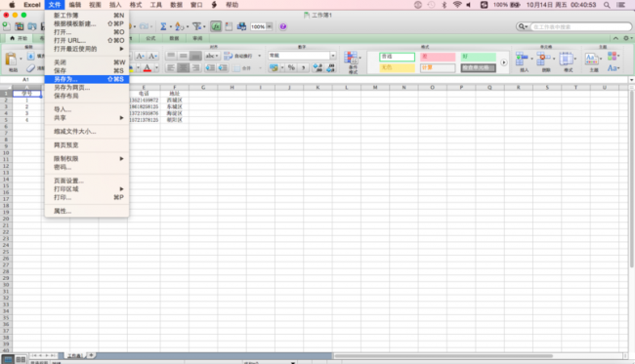This screenshot has height=364, width=635.
Task: Click the template gallery toolbar icon
Action: (19, 26)
